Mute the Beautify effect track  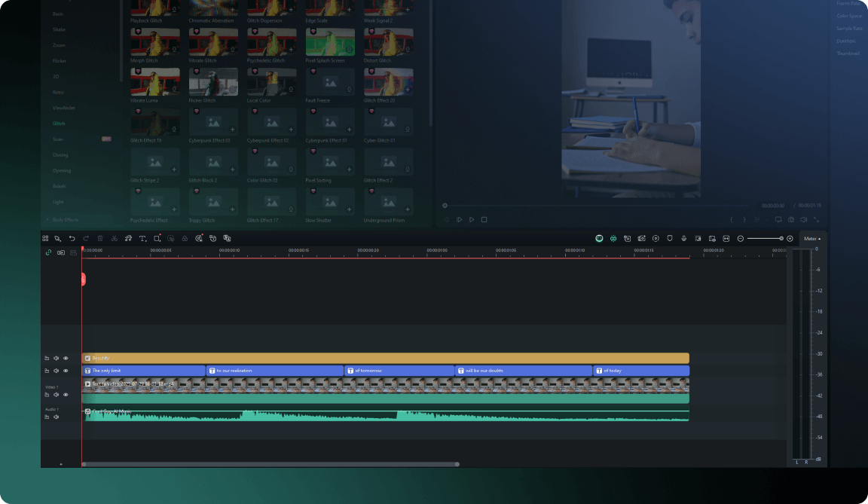pyautogui.click(x=56, y=359)
